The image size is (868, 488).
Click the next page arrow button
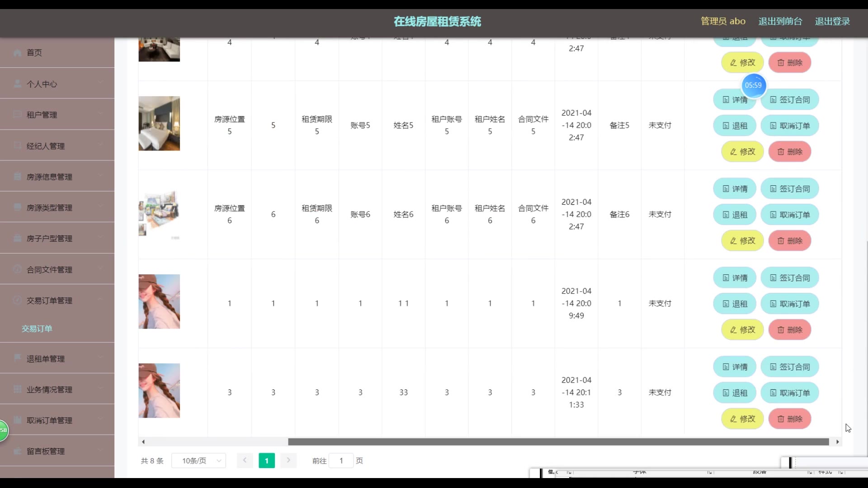[288, 460]
